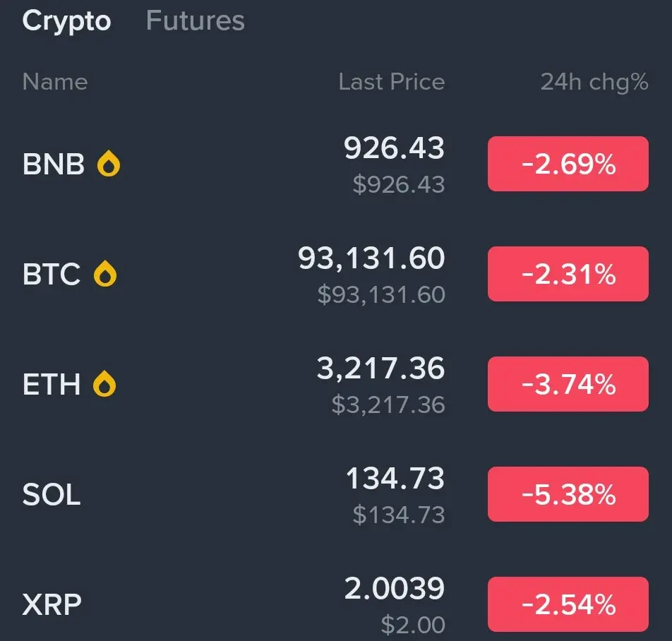Switch to the Crypto tab
Screen dimensions: 672x641
(66, 20)
